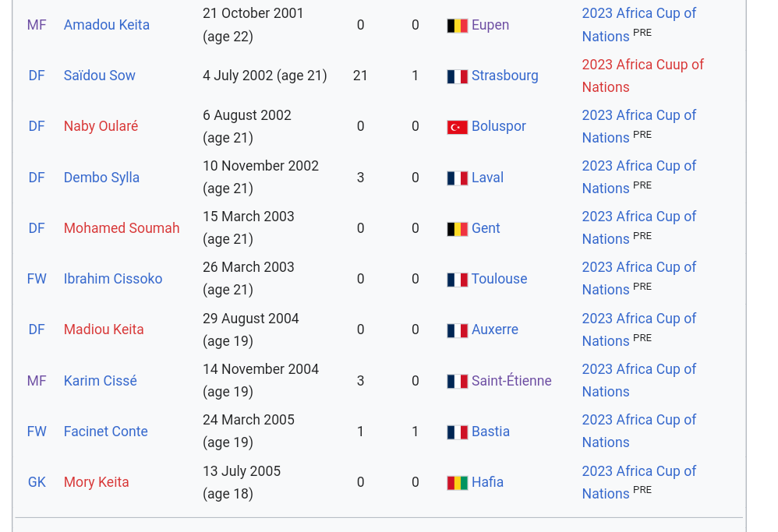
Task: Click the flag icon next to Laval
Action: (457, 178)
